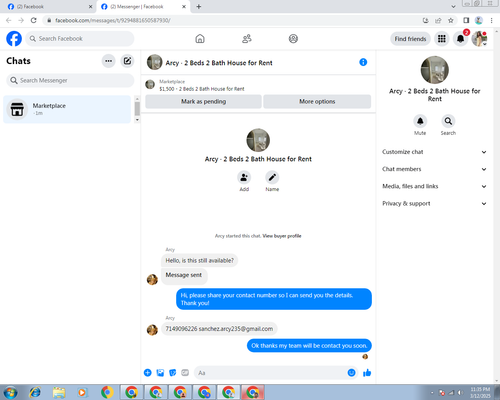Choose a sticker icon in composer
This screenshot has width=500, height=400.
tap(173, 373)
